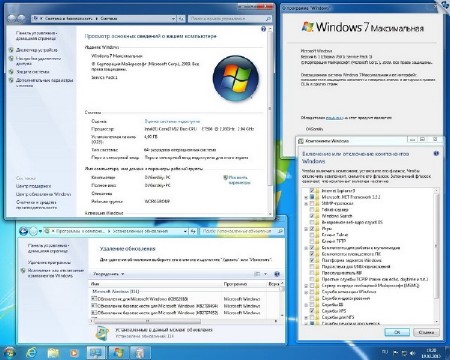Expand Services for NFS tree node
The width and height of the screenshot is (450, 360).
[x=306, y=318]
